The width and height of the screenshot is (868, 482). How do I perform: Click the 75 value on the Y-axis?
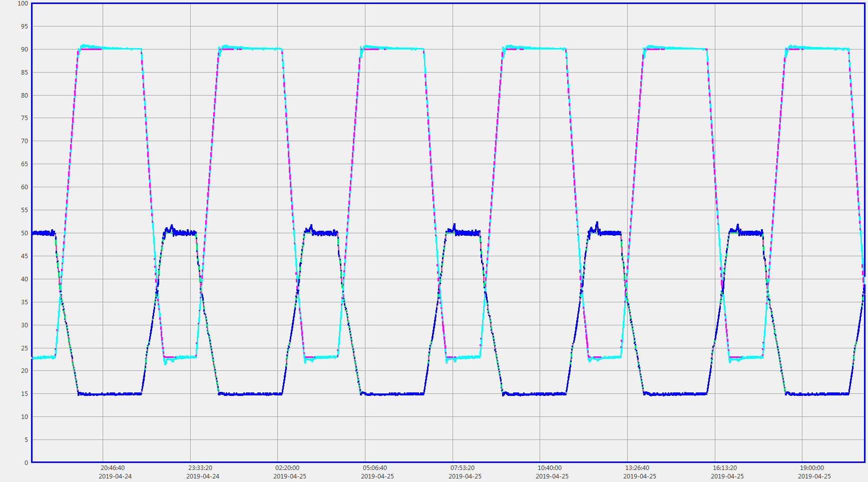(25, 118)
